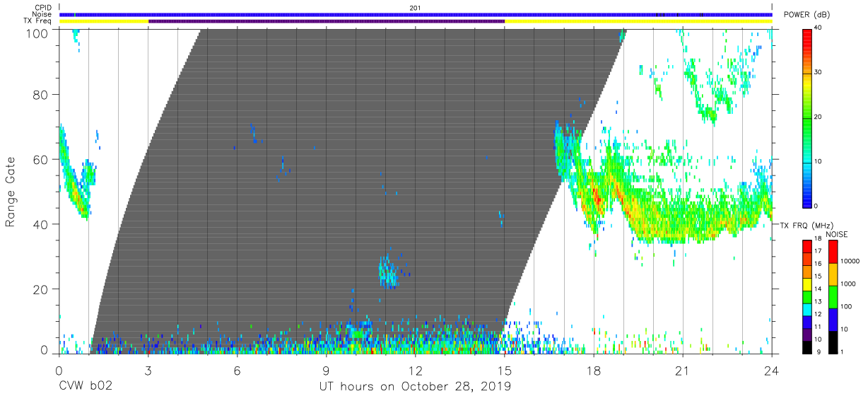Click the UT hours on October 28, 2019 title
Image resolution: width=868 pixels, height=401 pixels.
415,387
